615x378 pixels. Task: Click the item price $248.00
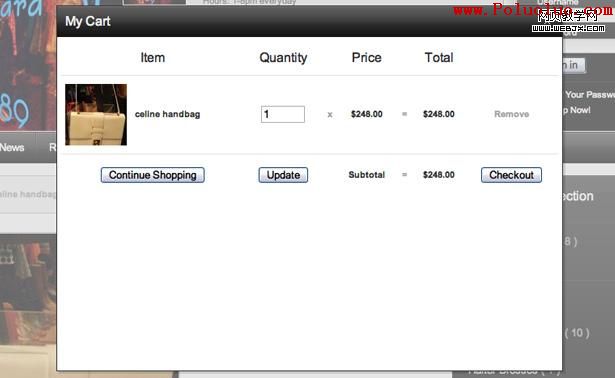[x=367, y=114]
